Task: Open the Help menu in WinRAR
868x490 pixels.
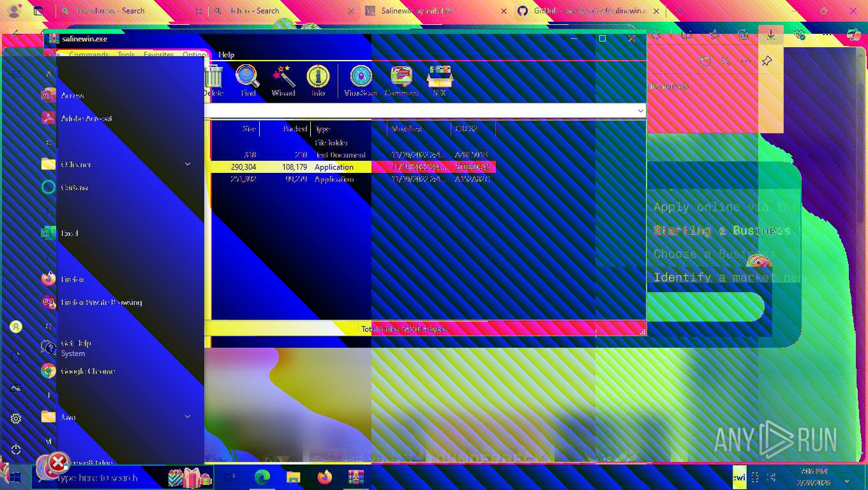Action: [x=227, y=55]
